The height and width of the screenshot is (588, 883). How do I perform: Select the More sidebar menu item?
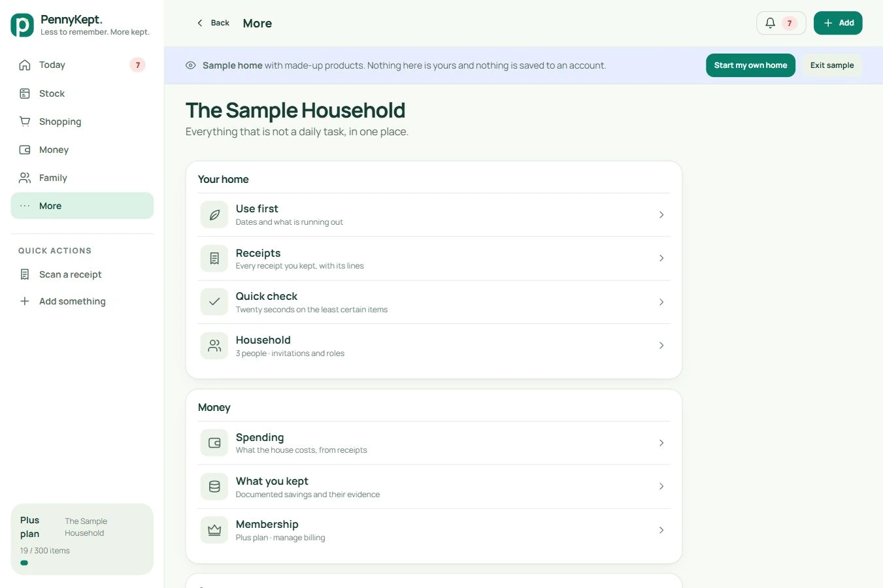(x=82, y=206)
